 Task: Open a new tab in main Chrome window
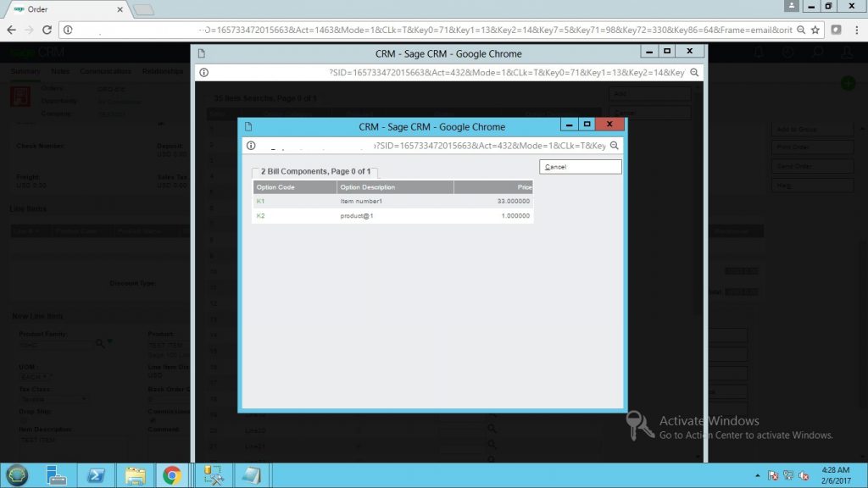[143, 9]
